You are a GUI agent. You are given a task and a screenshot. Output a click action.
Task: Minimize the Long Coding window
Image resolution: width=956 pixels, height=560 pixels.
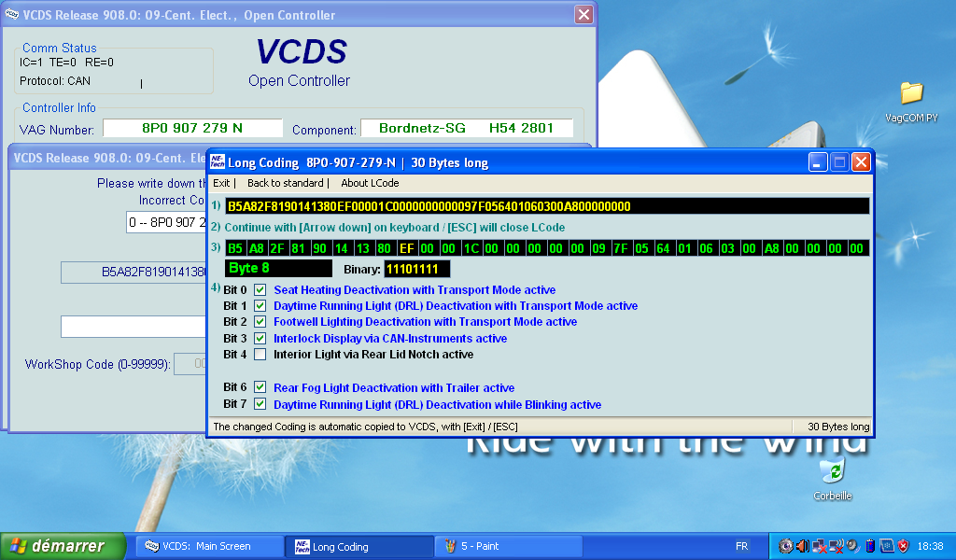pos(818,162)
